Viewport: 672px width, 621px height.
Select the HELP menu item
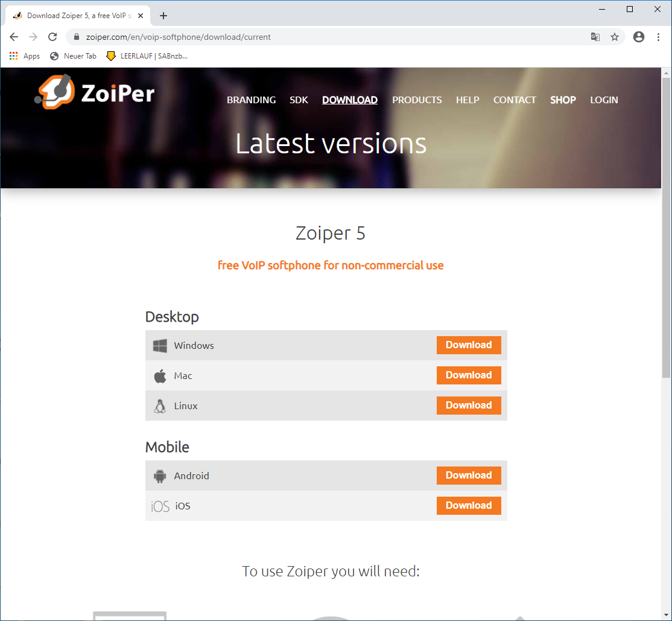click(468, 100)
